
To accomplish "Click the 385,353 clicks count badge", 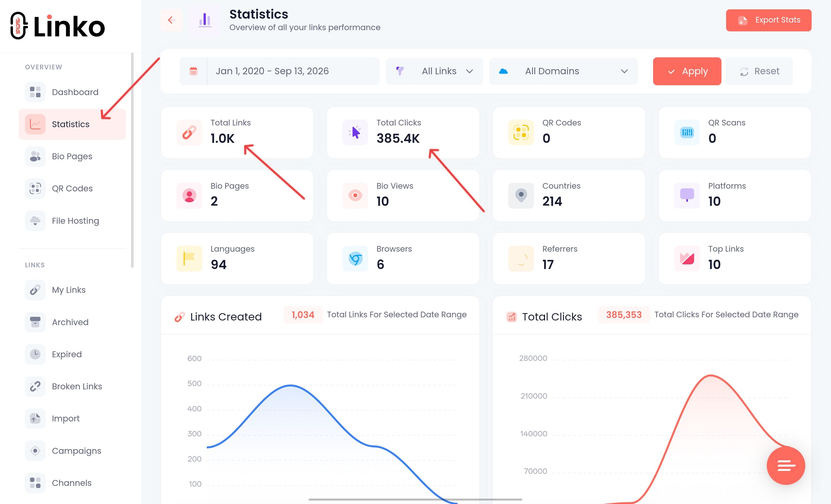I will tap(624, 315).
